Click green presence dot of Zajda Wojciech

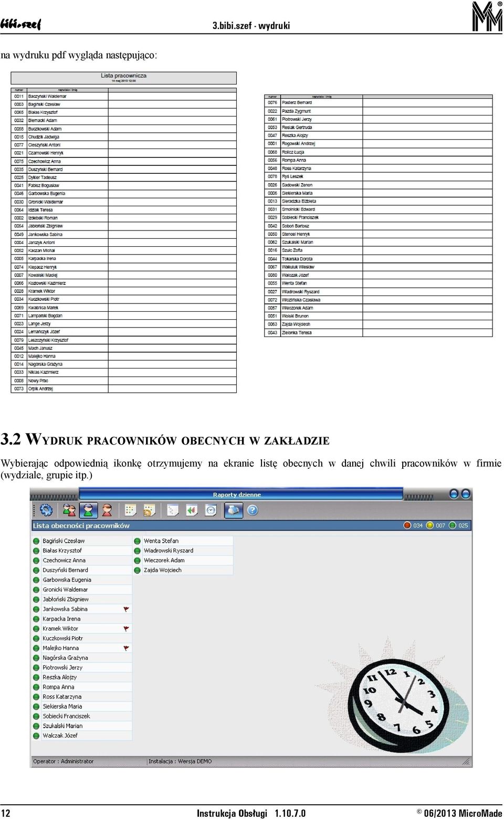(x=138, y=570)
